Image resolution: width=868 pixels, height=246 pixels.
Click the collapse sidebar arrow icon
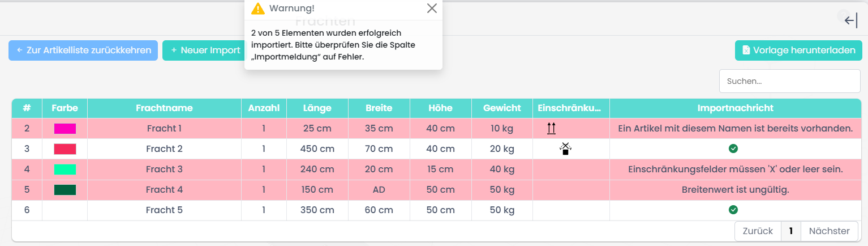pyautogui.click(x=850, y=21)
